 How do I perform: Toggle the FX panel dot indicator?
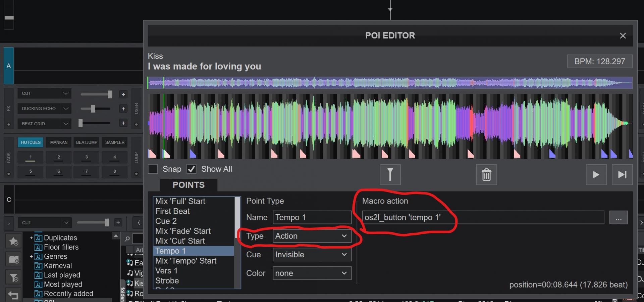coord(9,125)
